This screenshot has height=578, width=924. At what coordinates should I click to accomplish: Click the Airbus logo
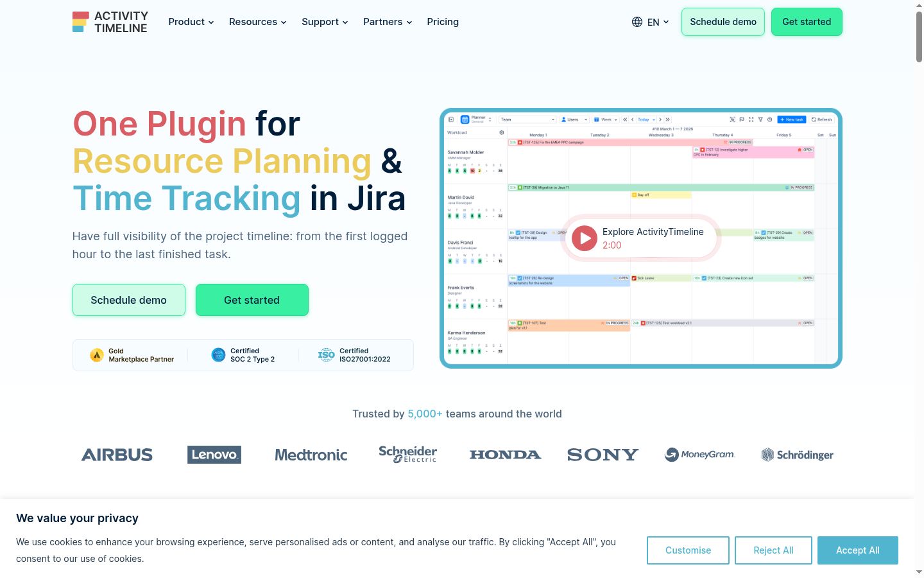coord(117,455)
